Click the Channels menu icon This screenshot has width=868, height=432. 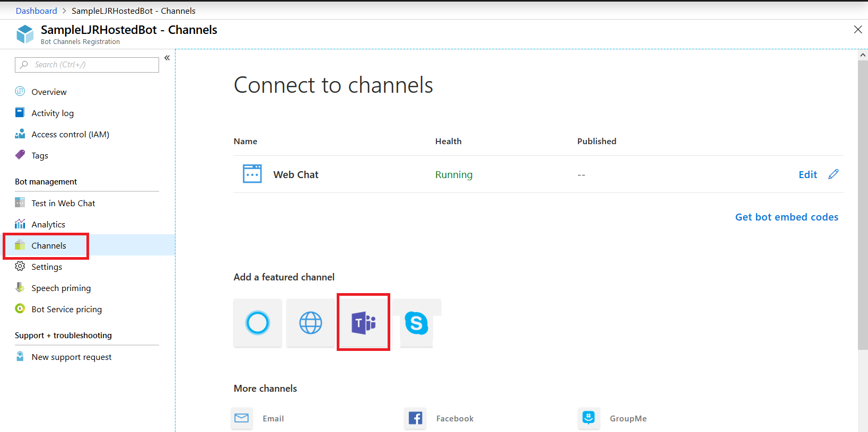pyautogui.click(x=20, y=245)
